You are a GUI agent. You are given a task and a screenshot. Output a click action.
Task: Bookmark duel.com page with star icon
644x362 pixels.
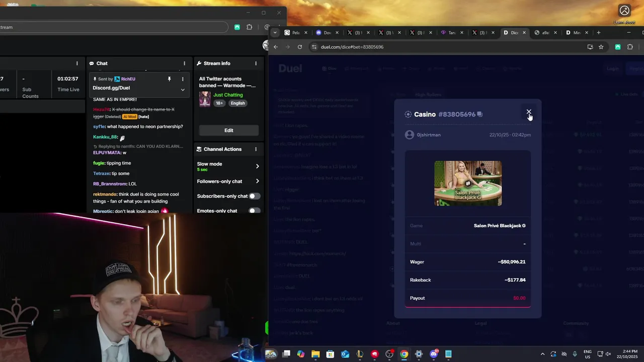click(601, 47)
